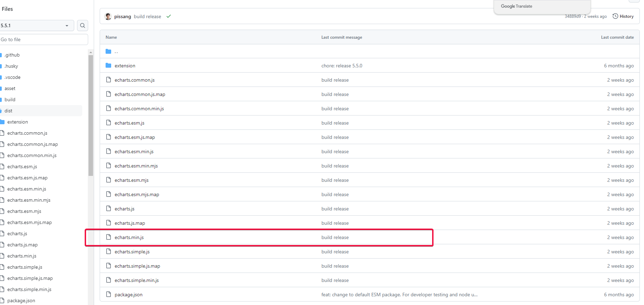Open echarts.esm.min.mjs in the file table
644x305 pixels.
click(136, 166)
